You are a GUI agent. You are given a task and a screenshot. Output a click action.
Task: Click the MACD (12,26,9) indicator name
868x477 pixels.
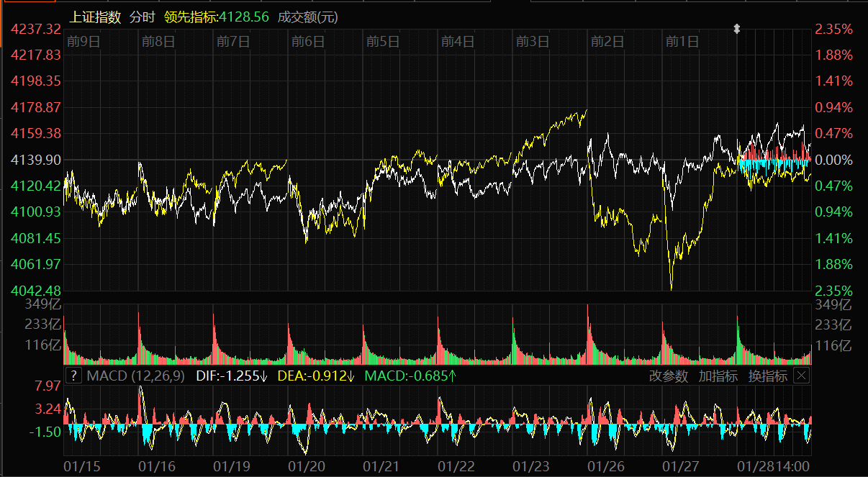[136, 376]
